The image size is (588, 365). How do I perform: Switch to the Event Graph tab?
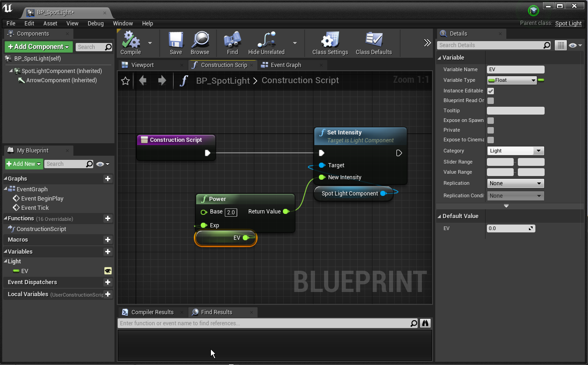click(286, 65)
